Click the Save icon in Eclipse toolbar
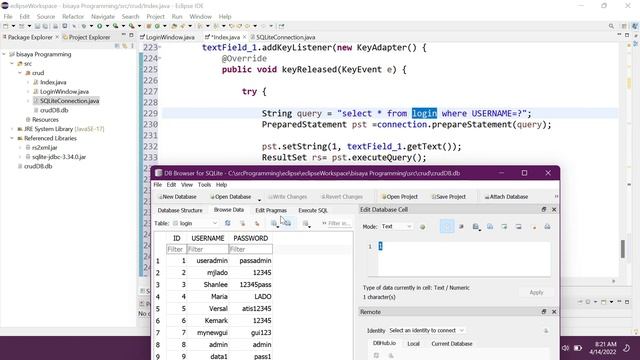This screenshot has height=360, width=640. [x=37, y=26]
